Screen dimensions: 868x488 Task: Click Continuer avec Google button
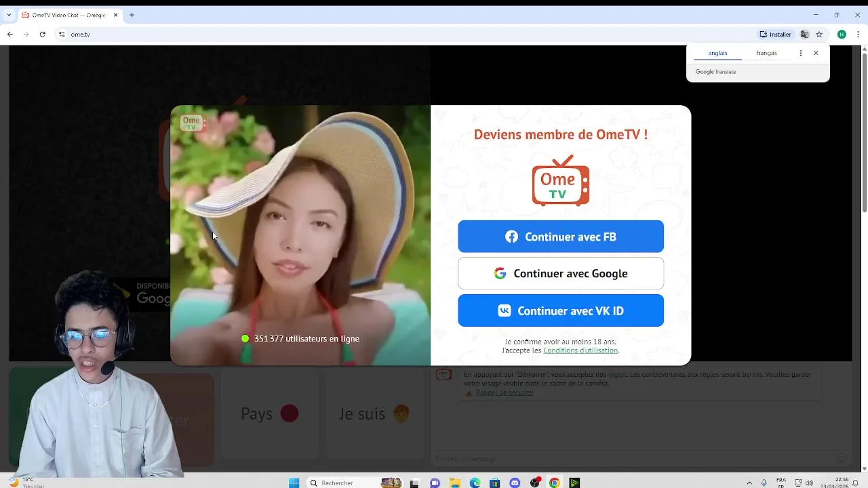coord(561,273)
